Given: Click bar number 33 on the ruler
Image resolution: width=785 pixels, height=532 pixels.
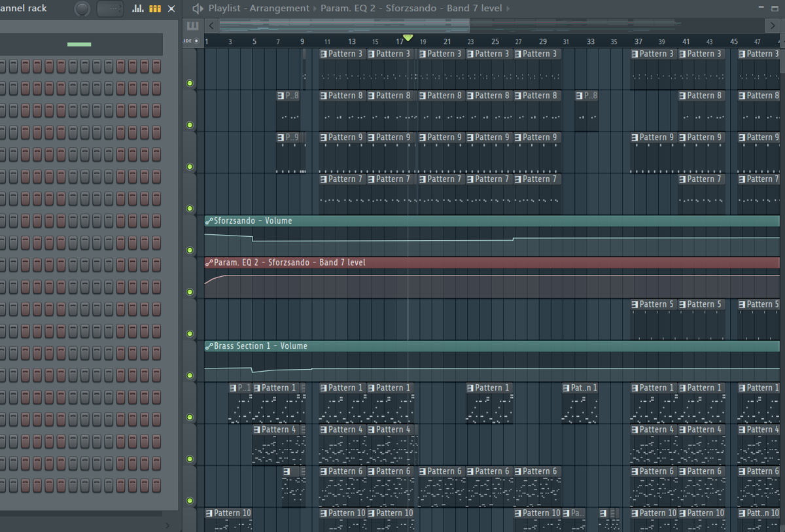Looking at the screenshot, I should [x=591, y=41].
